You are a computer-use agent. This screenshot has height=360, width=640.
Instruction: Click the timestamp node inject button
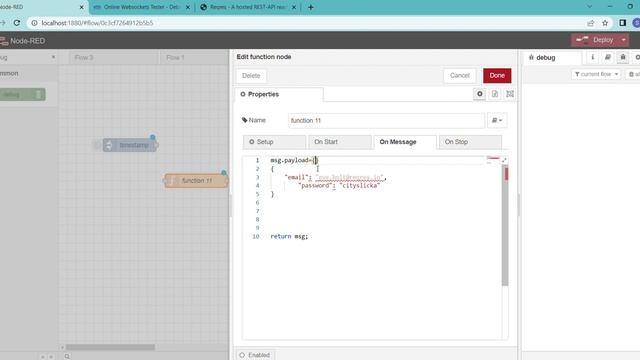point(97,145)
